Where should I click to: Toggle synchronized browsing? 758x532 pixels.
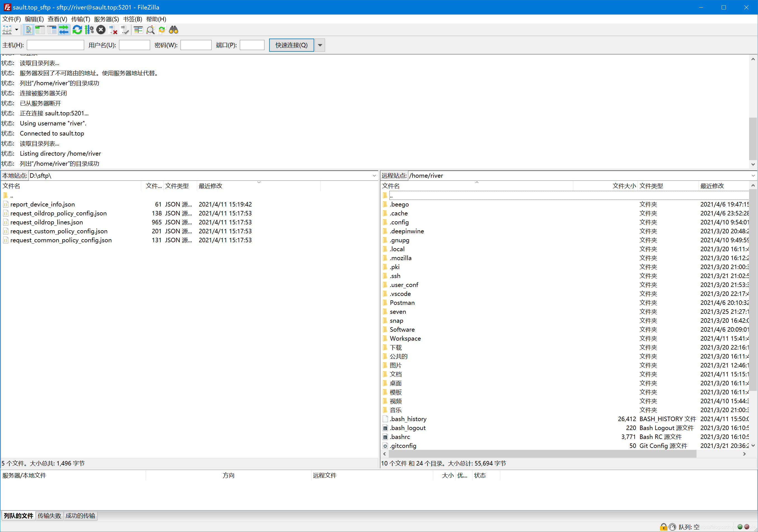[x=162, y=30]
